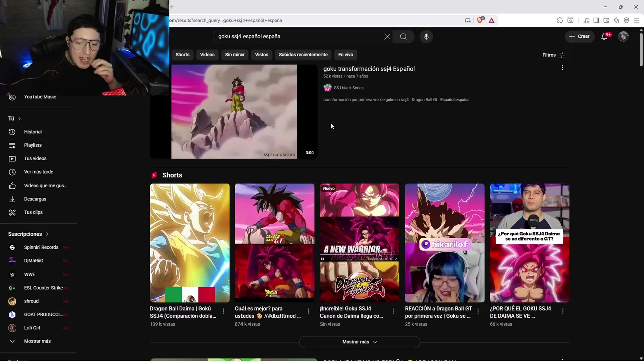This screenshot has height=362, width=644.
Task: Select the Vistos filter chip
Action: click(262, 55)
